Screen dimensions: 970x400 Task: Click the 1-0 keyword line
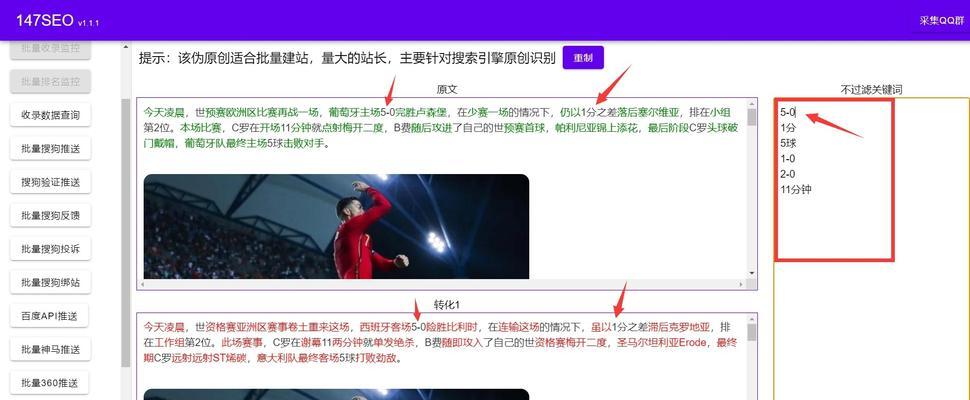click(x=788, y=159)
